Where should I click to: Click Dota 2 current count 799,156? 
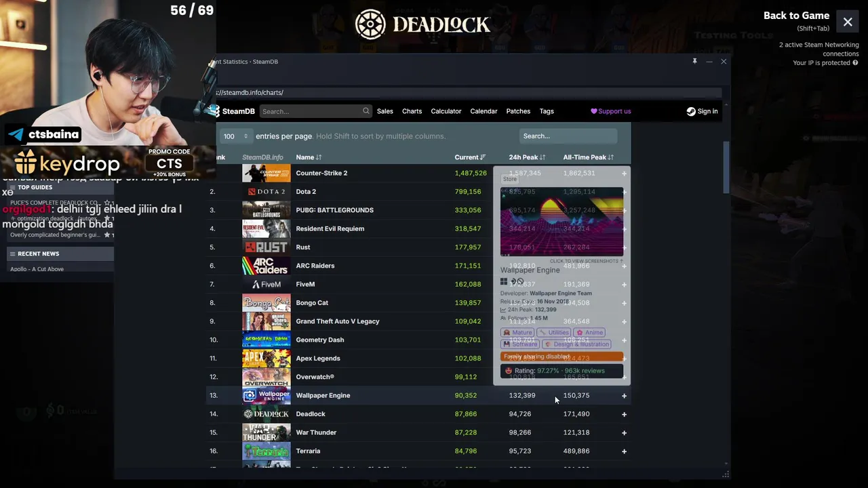pyautogui.click(x=468, y=192)
